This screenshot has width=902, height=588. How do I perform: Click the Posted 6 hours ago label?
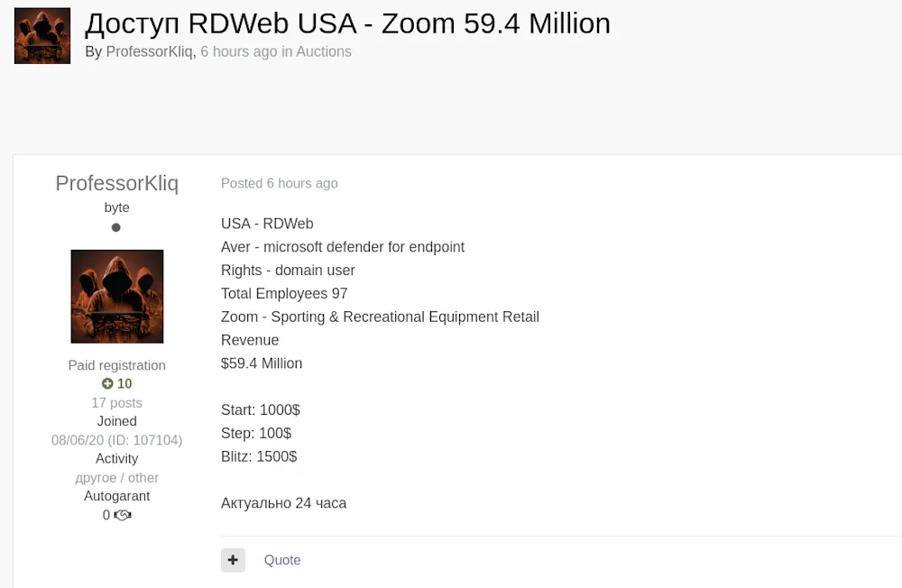280,183
